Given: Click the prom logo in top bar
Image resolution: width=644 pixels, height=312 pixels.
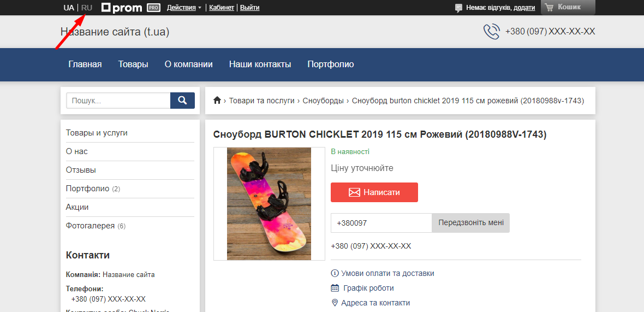Looking at the screenshot, I should coord(122,8).
